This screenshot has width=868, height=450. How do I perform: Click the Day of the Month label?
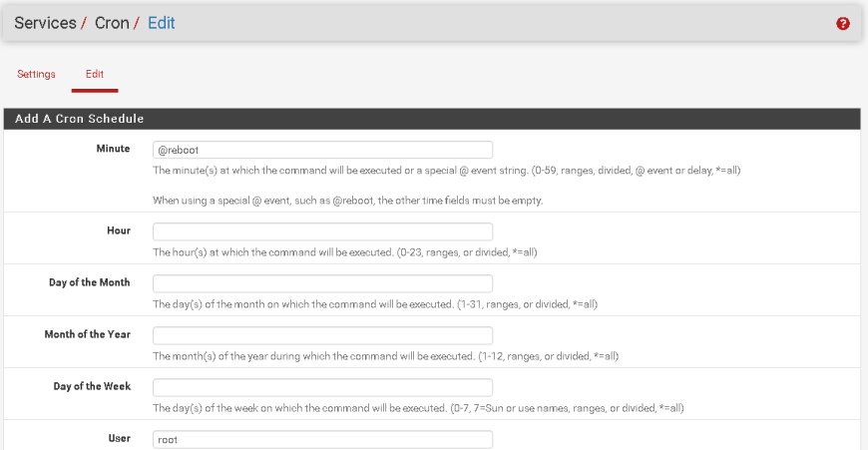[89, 282]
